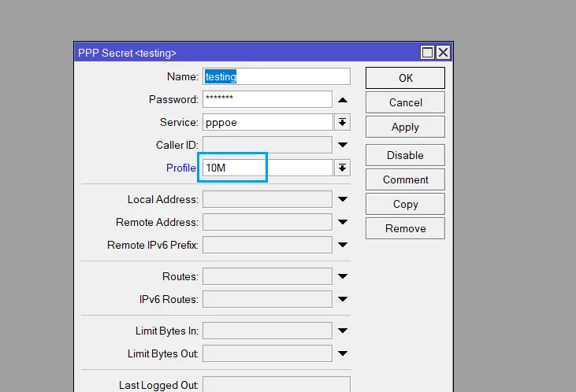Expand the IPv6 Routes field
Image resolution: width=576 pixels, height=392 pixels.
tap(342, 299)
